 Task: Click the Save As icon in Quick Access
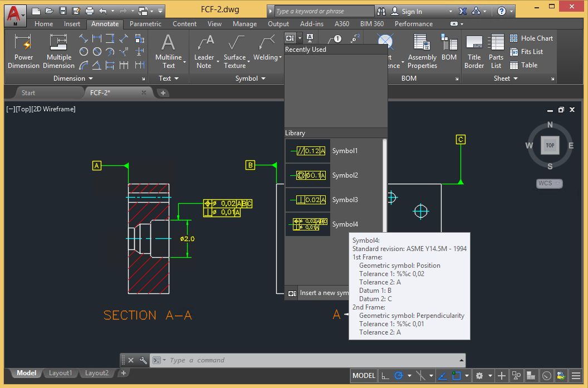pyautogui.click(x=76, y=11)
